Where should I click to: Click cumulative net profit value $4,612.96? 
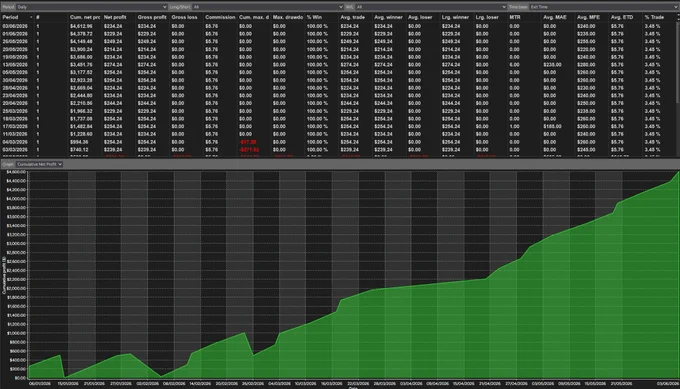(81, 26)
